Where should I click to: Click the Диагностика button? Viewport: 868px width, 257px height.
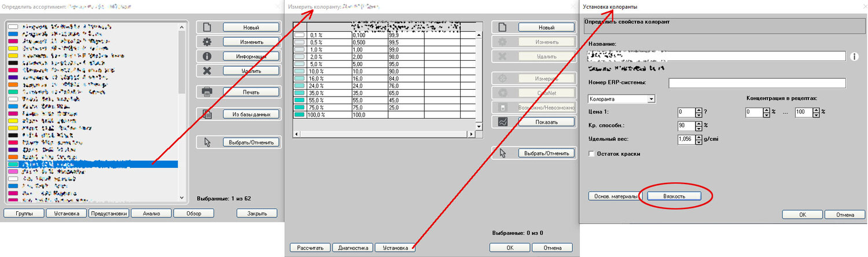pos(352,248)
